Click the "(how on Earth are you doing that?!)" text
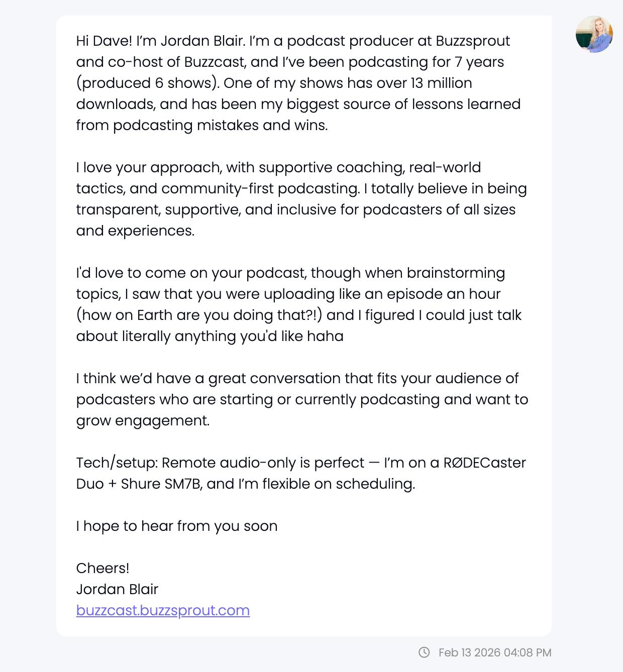The width and height of the screenshot is (623, 672). (x=199, y=315)
